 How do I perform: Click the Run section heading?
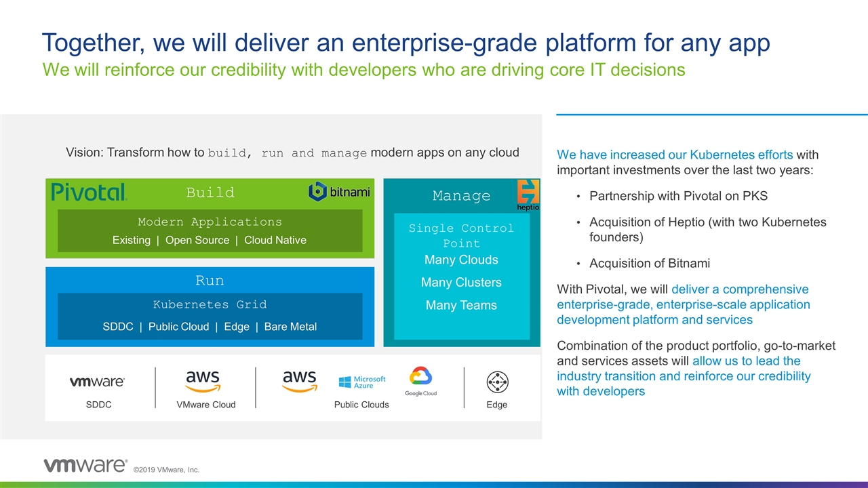coord(210,281)
